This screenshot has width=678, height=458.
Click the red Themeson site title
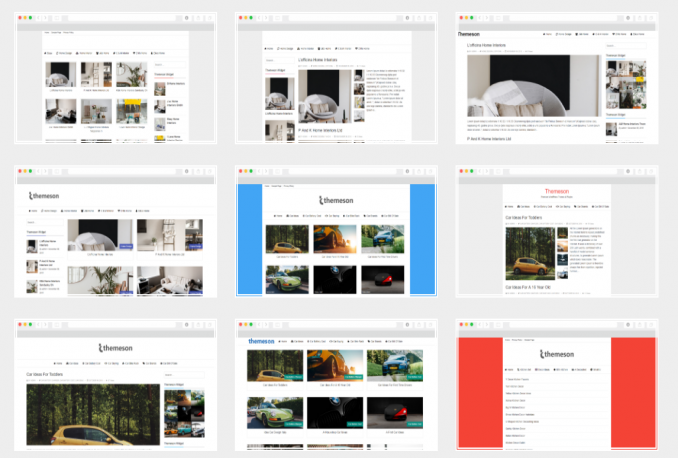point(557,191)
